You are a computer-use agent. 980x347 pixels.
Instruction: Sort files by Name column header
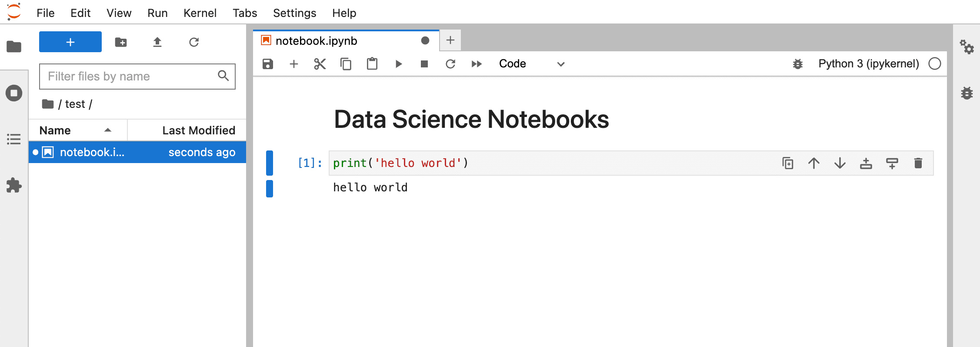[55, 130]
